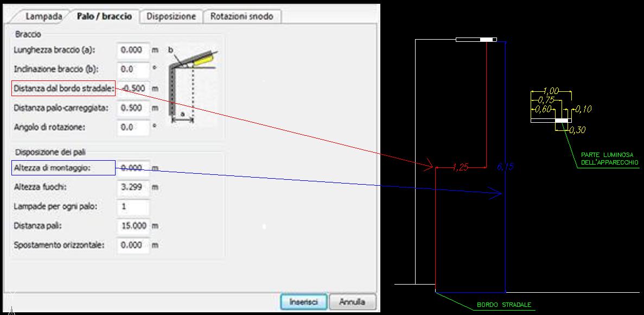
Task: Click the Spostamento orizzontale field
Action: (132, 245)
